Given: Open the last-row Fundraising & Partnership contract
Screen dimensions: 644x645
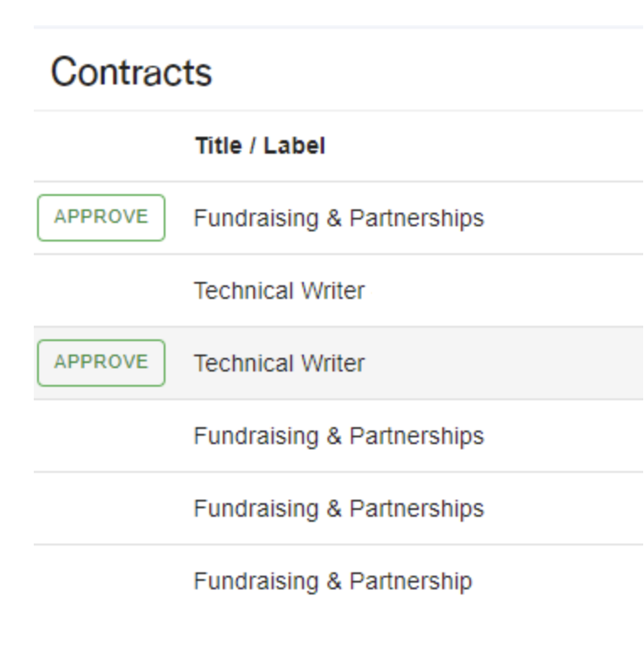Looking at the screenshot, I should [x=333, y=582].
